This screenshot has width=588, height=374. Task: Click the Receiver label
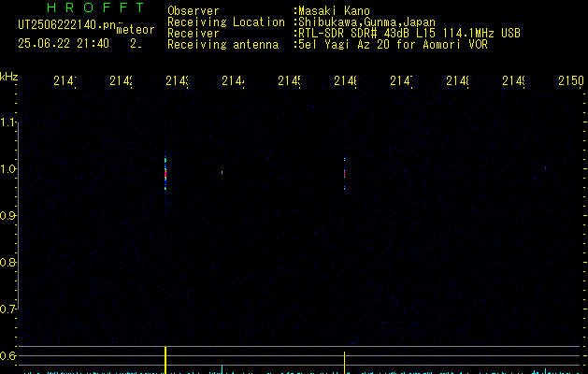tap(194, 34)
